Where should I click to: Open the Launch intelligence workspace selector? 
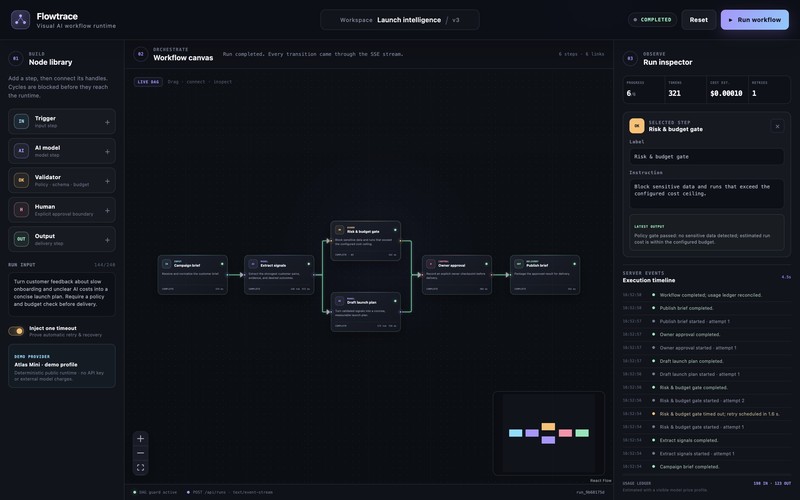point(400,20)
